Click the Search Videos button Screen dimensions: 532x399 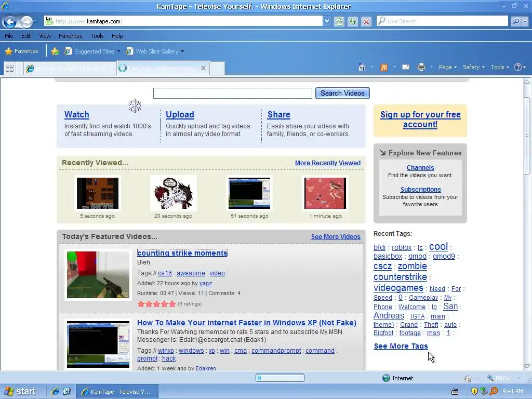342,94
